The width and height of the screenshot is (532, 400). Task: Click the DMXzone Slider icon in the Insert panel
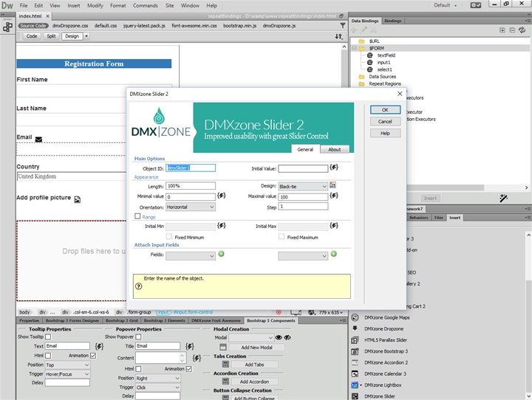click(355, 396)
